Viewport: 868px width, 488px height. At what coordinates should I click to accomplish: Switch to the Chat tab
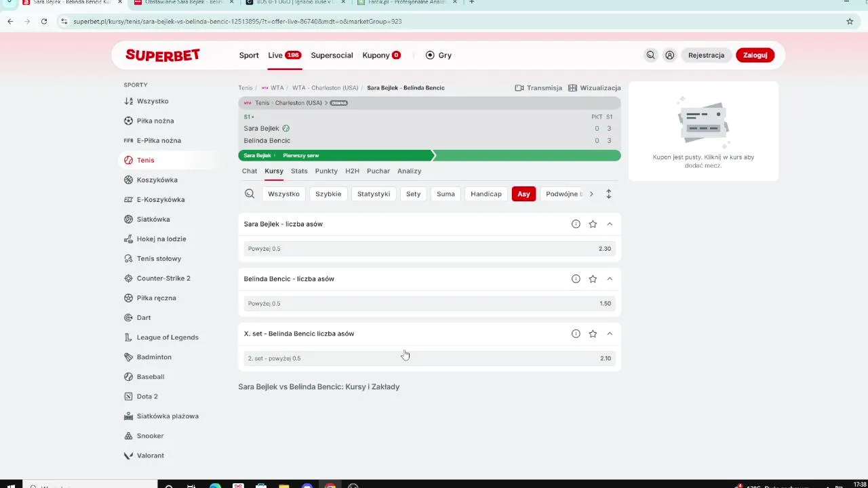pyautogui.click(x=250, y=171)
